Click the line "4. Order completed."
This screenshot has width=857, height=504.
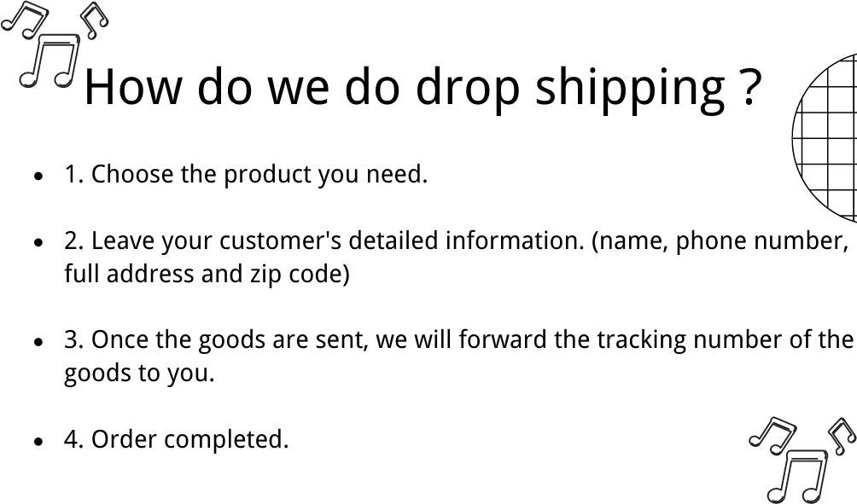pyautogui.click(x=177, y=440)
